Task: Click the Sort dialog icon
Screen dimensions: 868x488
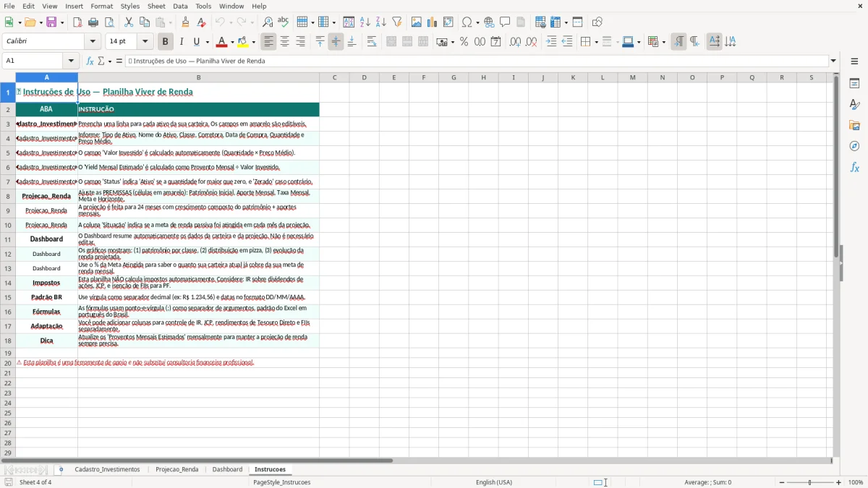Action: pyautogui.click(x=349, y=22)
